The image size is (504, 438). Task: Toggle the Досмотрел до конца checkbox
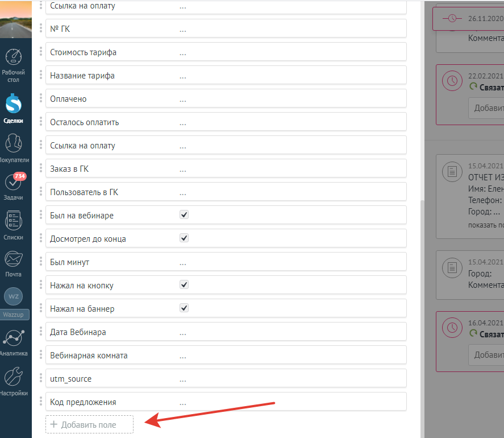click(184, 238)
